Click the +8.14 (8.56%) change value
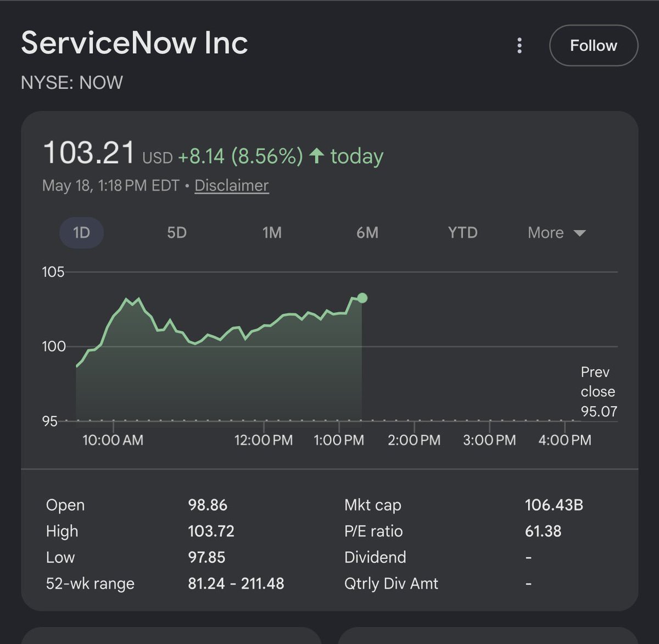The height and width of the screenshot is (644, 659). 240,156
